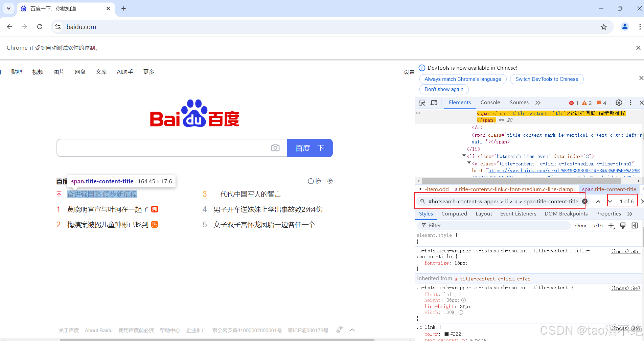Image resolution: width=644 pixels, height=341 pixels.
Task: Click the back-to-top arrow in footer
Action: coord(352,330)
